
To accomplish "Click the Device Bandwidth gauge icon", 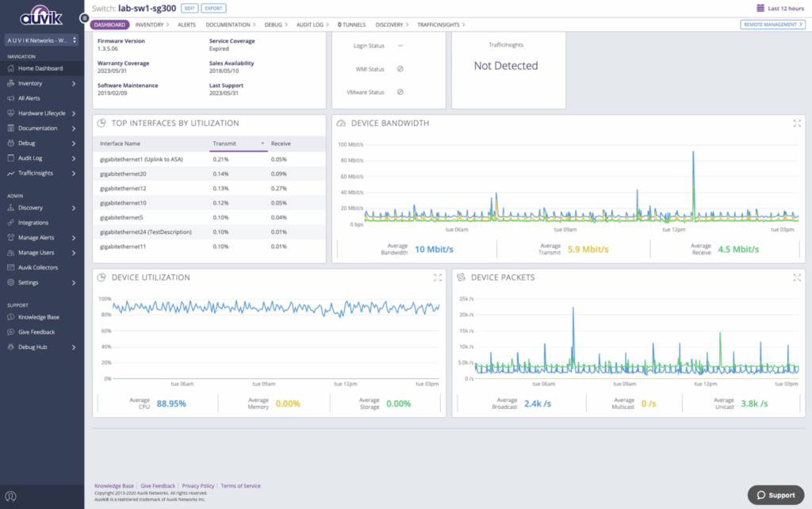I will (x=341, y=123).
